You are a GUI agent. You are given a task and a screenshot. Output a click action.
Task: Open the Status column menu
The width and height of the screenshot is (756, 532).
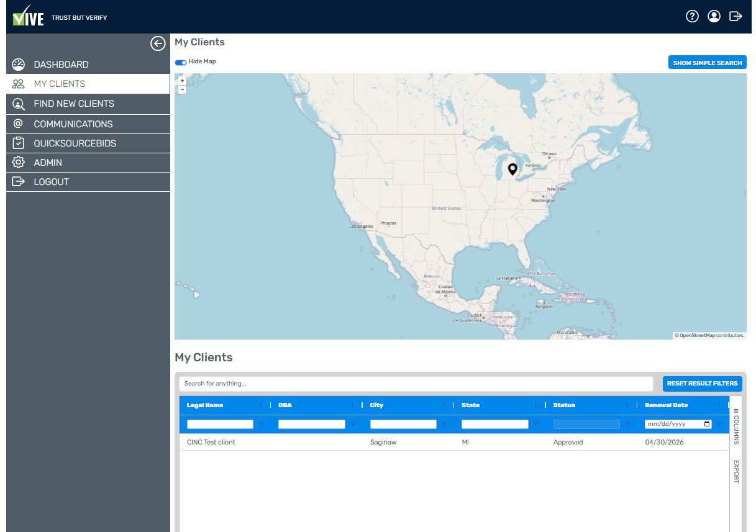(627, 405)
